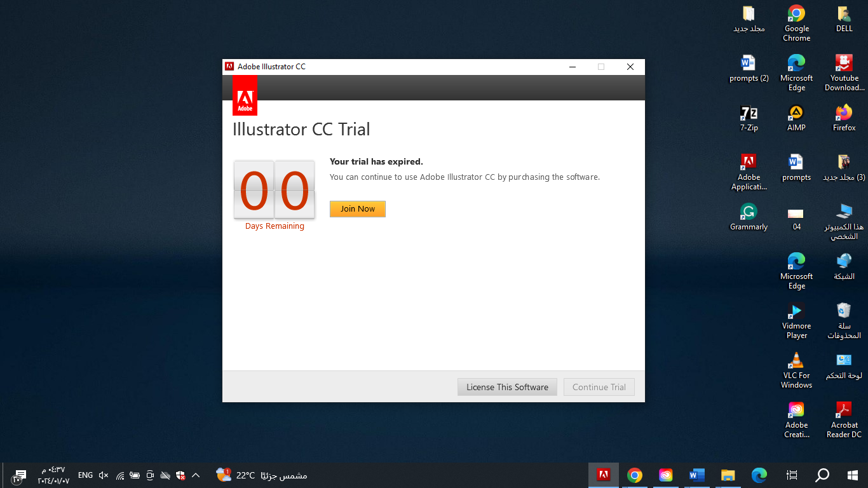The width and height of the screenshot is (868, 488).
Task: Expand hidden icons in the system tray
Action: pos(196,475)
